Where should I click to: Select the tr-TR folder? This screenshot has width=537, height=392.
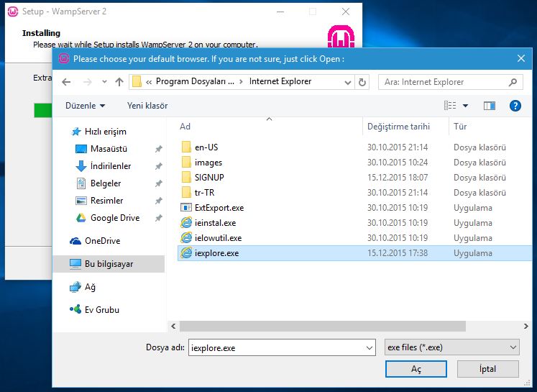click(x=204, y=193)
